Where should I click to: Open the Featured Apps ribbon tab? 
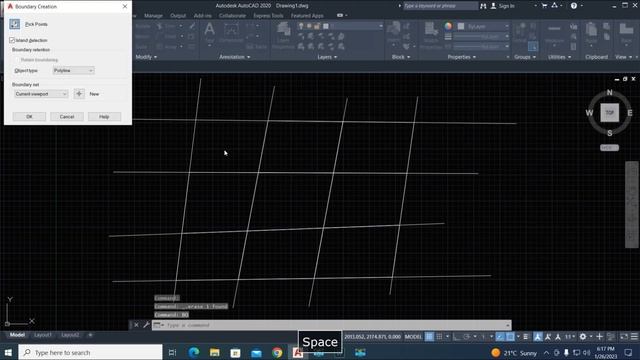307,16
